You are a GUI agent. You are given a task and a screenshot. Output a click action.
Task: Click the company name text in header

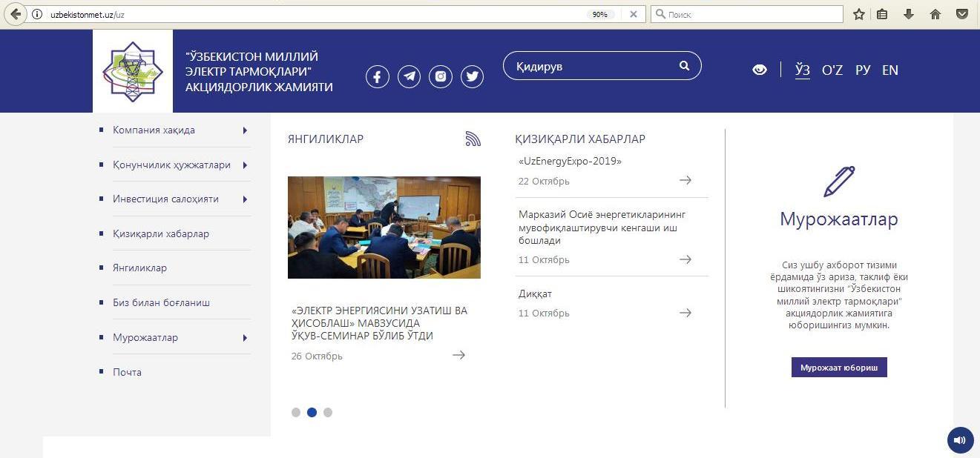[x=259, y=72]
